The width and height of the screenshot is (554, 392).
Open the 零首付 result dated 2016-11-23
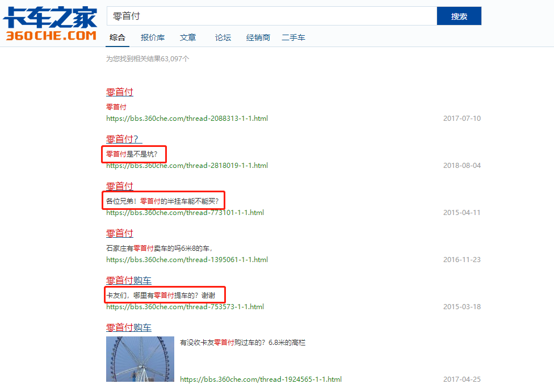(x=120, y=233)
